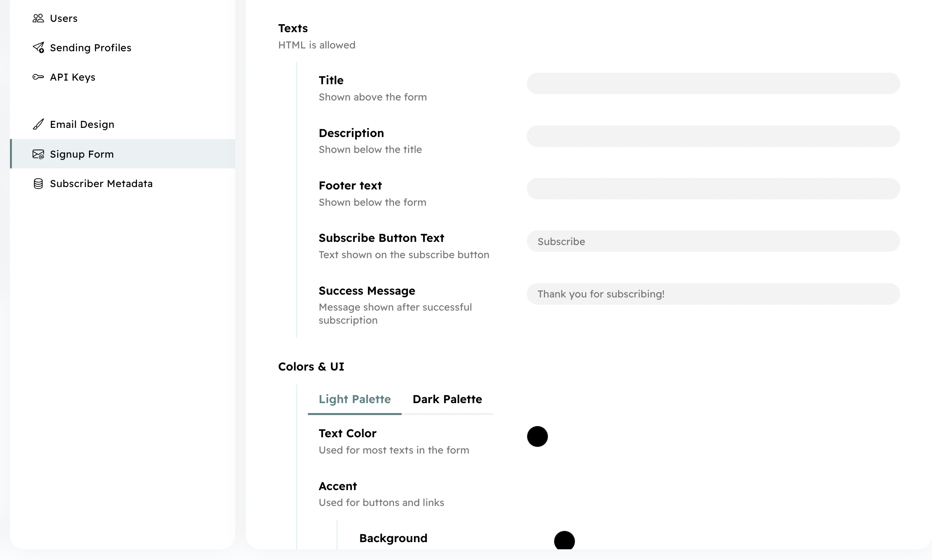The height and width of the screenshot is (560, 932).
Task: Open Sending Profiles settings
Action: (91, 48)
